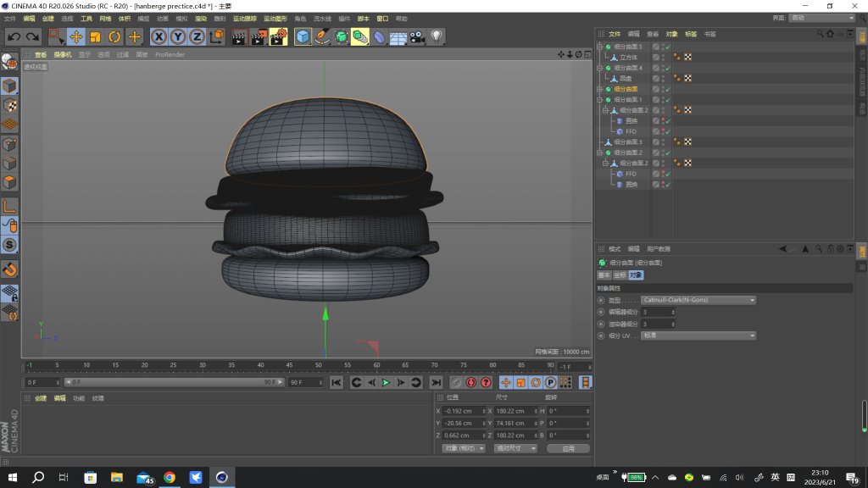Image resolution: width=868 pixels, height=488 pixels.
Task: Toggle visibility dots of 圆盘
Action: 663,79
